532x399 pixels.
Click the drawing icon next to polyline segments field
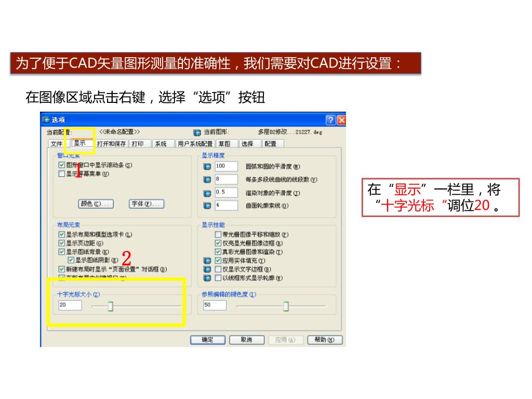(207, 179)
